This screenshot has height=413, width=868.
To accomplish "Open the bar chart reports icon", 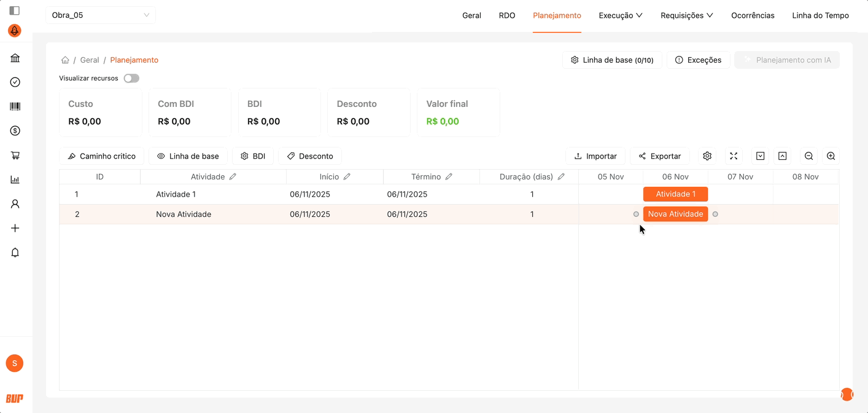I will (15, 179).
